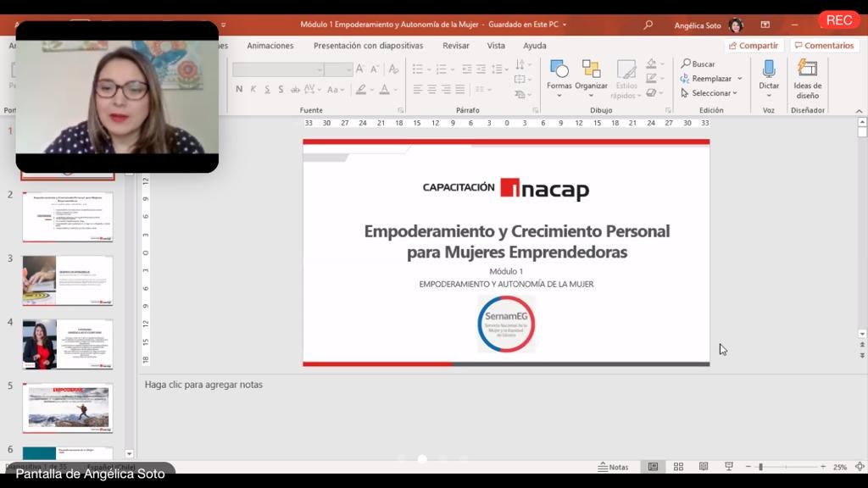Increase the list indent level
Viewport: 868px width, 488px height.
click(x=481, y=69)
